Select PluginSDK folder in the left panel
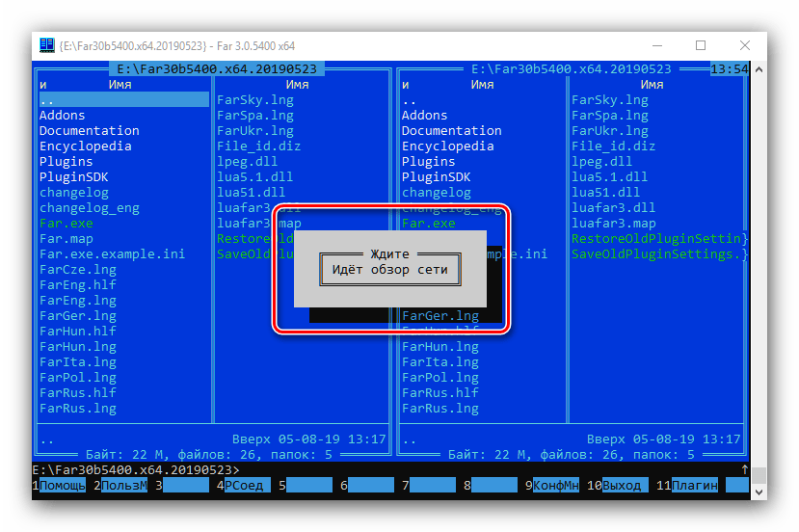 73,177
